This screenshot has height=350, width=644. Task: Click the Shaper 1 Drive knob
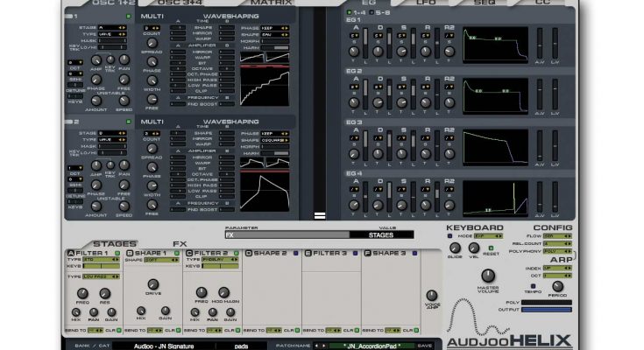tap(152, 284)
